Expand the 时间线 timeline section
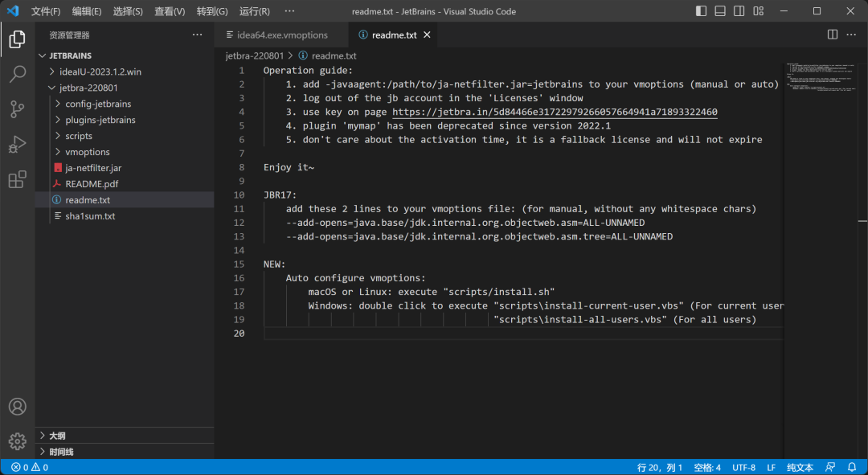The height and width of the screenshot is (475, 868). click(x=125, y=452)
